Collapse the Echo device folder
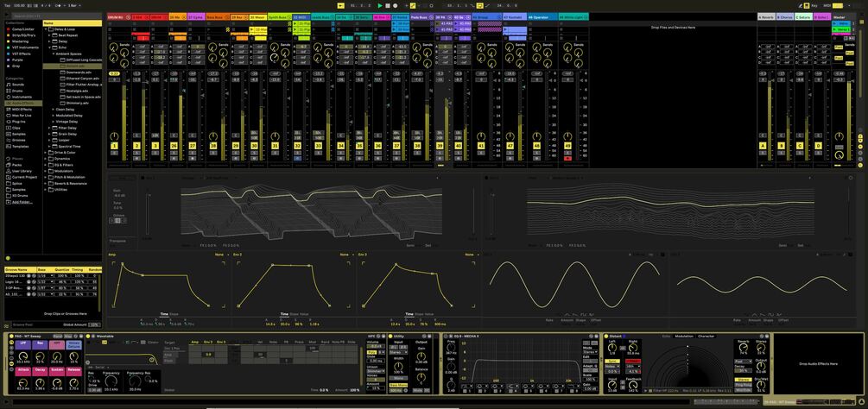Viewport: 868px width, 409px height. (x=50, y=47)
